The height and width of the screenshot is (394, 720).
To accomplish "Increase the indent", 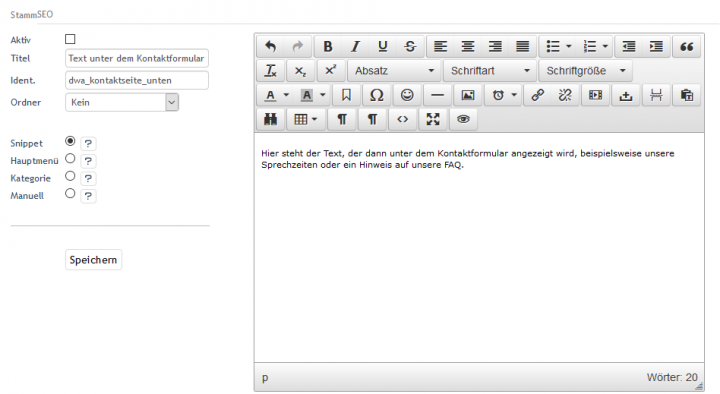I will (x=656, y=46).
